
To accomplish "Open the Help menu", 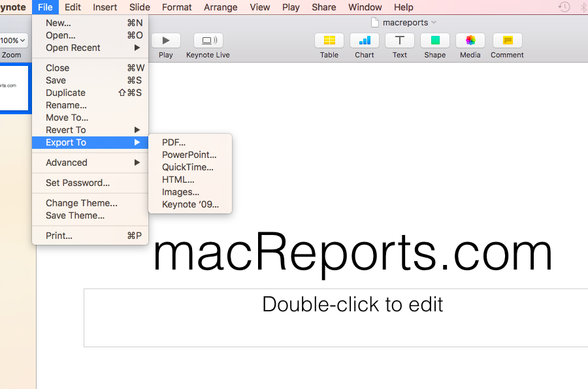I will (x=404, y=7).
